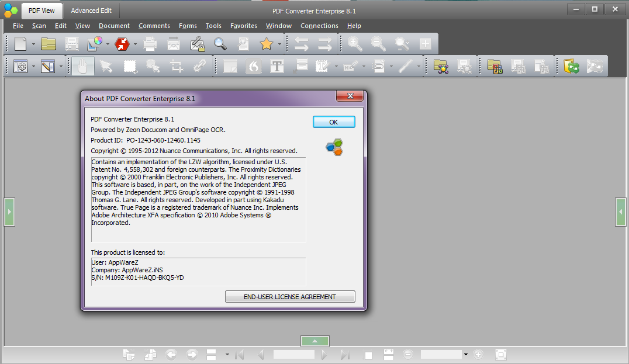This screenshot has height=364, width=629.
Task: Click the security lock with paperclip icon
Action: pos(197,44)
